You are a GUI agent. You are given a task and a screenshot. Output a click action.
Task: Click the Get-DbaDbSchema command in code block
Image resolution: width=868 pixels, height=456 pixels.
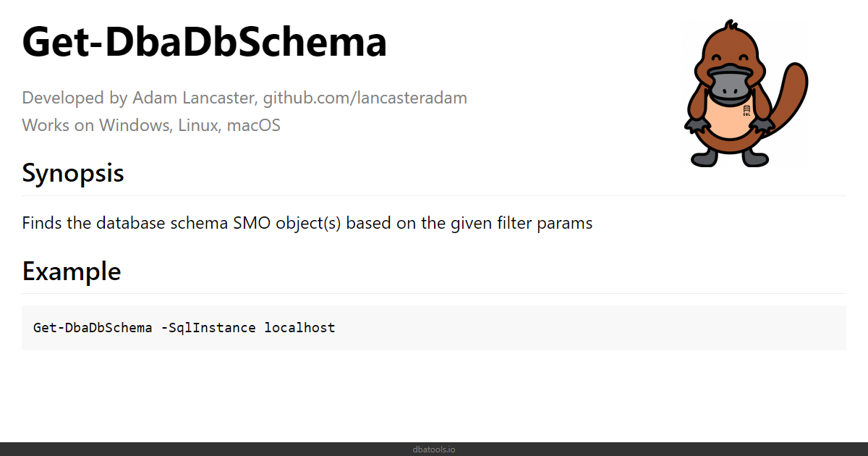[93, 328]
